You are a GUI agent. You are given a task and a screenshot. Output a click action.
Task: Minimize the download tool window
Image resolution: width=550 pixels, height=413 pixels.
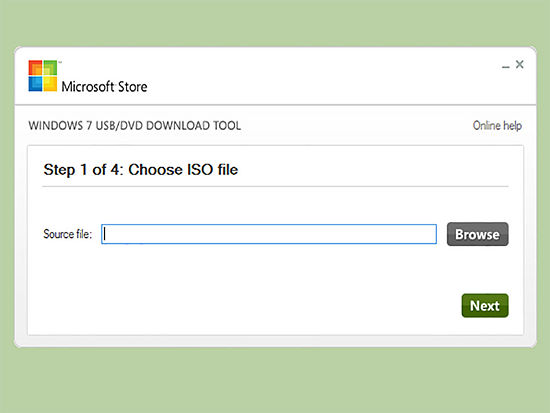point(505,66)
